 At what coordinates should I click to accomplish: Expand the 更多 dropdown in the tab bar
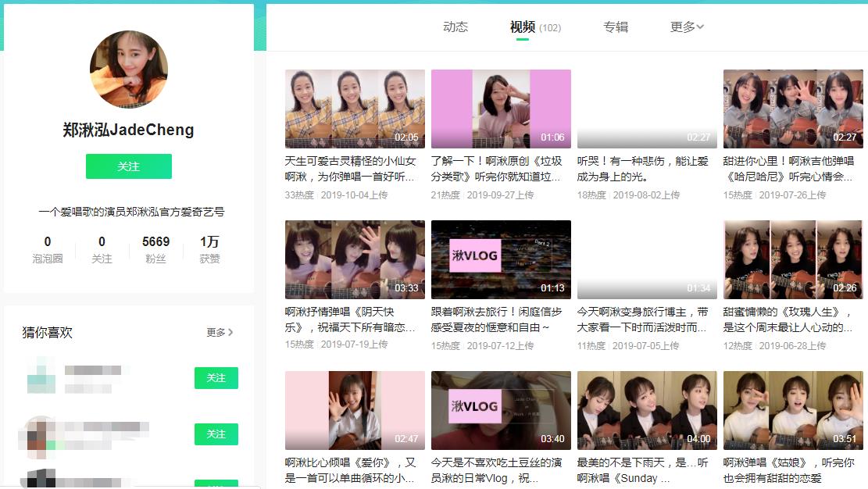tap(686, 27)
